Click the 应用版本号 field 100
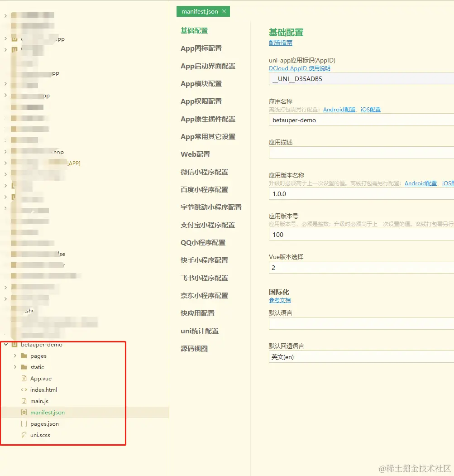454x476 pixels. (x=361, y=234)
